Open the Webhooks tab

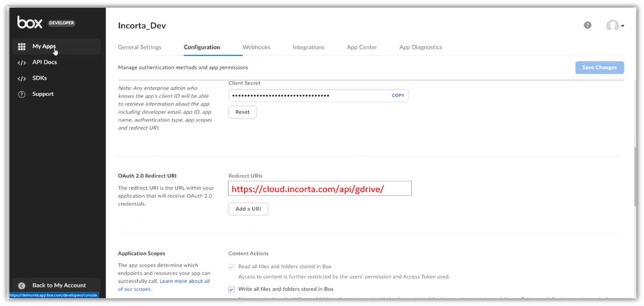pos(256,47)
